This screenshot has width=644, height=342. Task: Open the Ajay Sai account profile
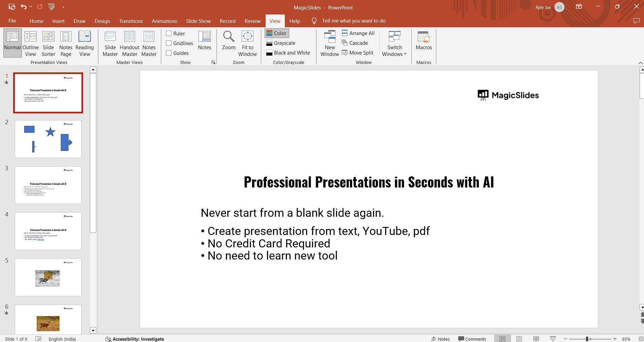click(x=550, y=7)
